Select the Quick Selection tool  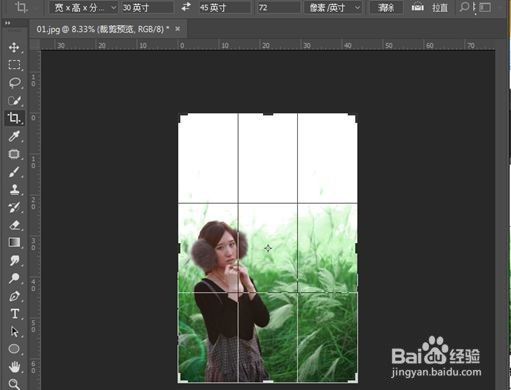pos(14,100)
